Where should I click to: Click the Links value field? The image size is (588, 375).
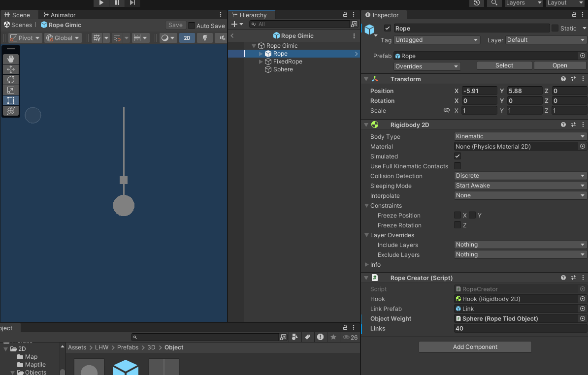click(x=520, y=329)
